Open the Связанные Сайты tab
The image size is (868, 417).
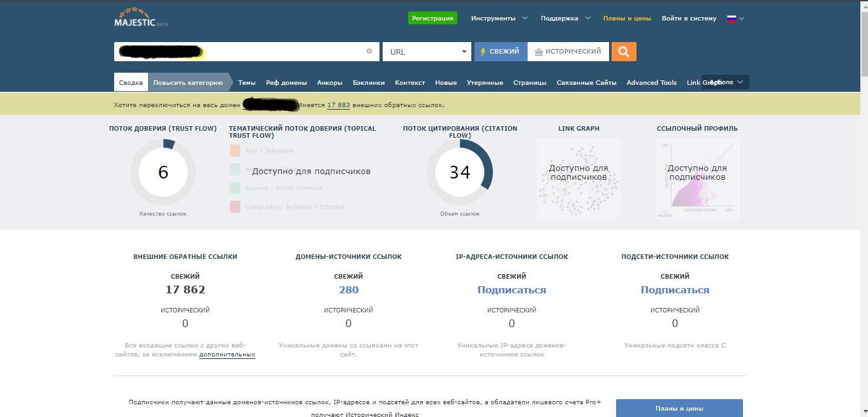point(586,83)
